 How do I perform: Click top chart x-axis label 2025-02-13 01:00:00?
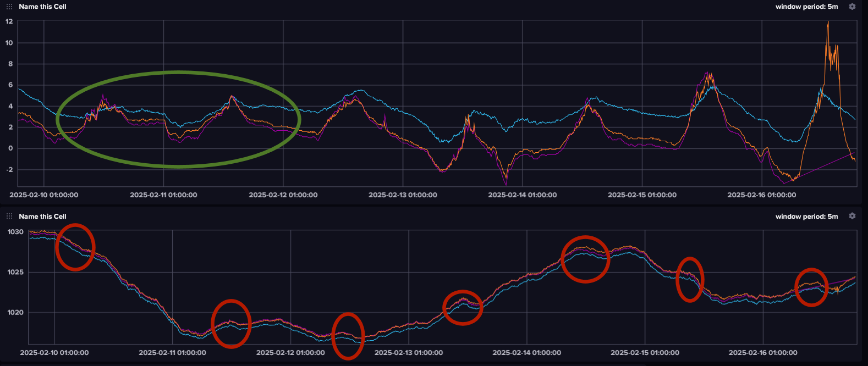pyautogui.click(x=403, y=195)
